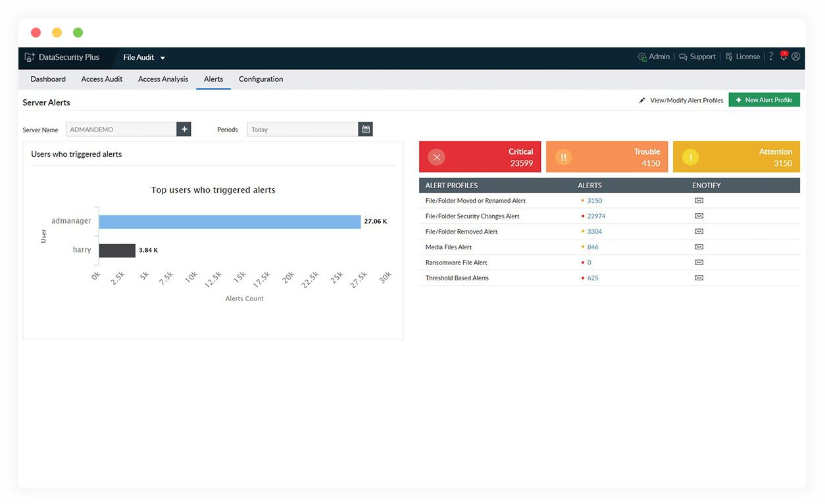The width and height of the screenshot is (825, 504).
Task: Open the Admin settings gear icon
Action: pos(641,57)
